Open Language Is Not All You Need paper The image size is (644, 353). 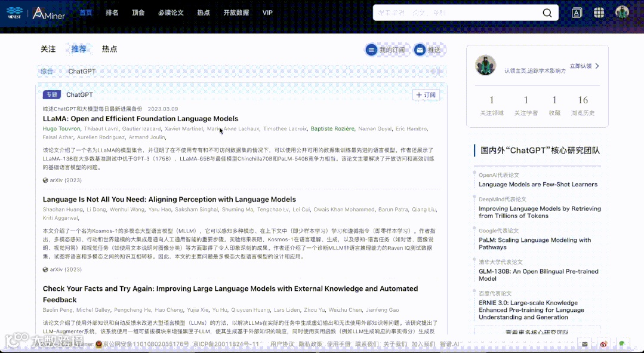point(170,199)
